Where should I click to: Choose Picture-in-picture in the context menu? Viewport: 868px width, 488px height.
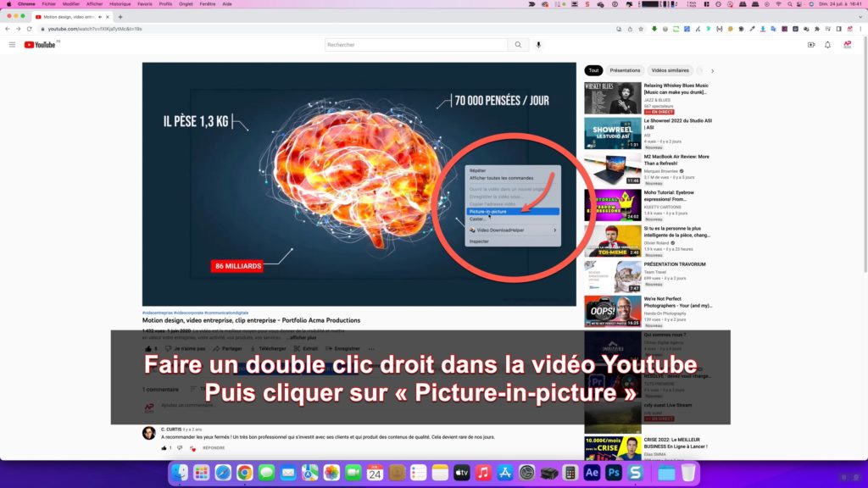[x=513, y=211]
